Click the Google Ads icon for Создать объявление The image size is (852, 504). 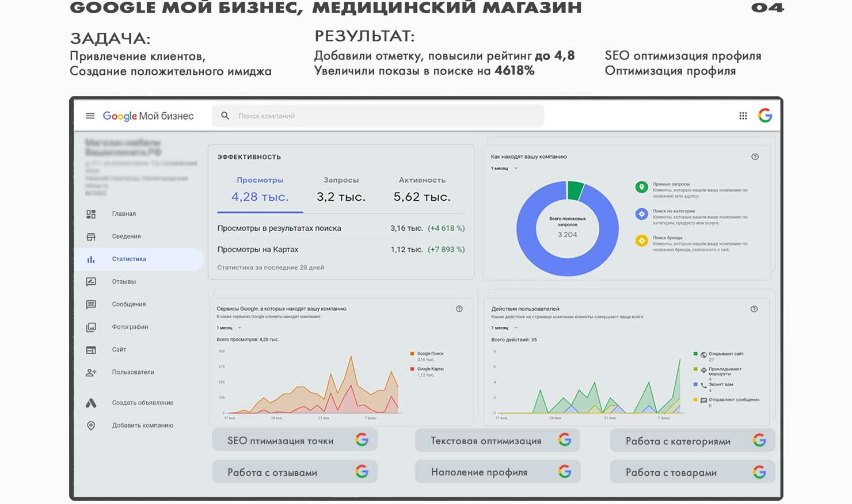click(91, 403)
